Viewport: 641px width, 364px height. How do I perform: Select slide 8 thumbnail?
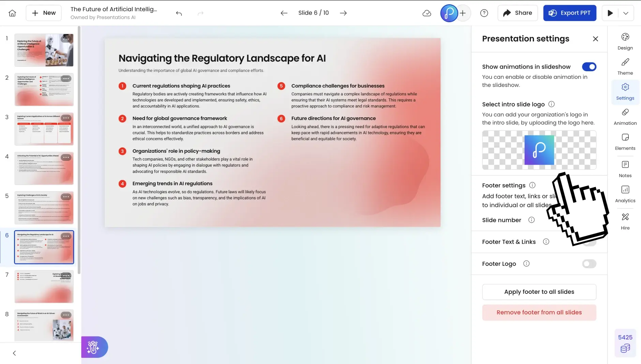click(44, 325)
